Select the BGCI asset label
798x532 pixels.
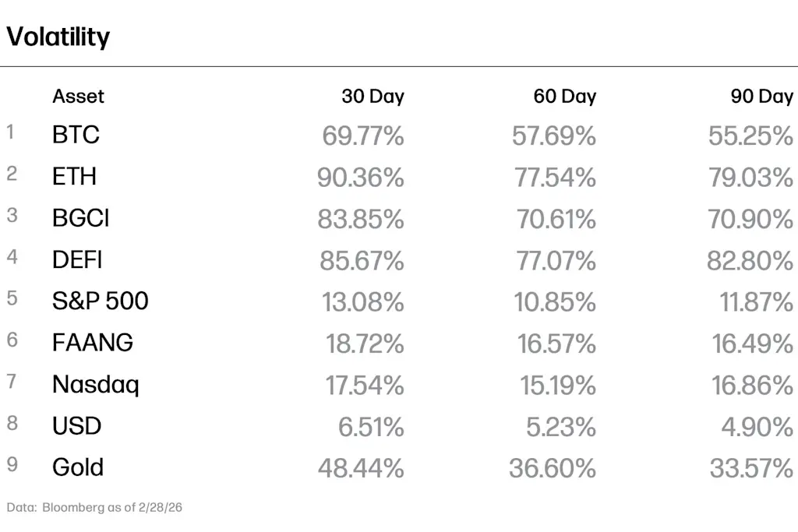pyautogui.click(x=81, y=218)
